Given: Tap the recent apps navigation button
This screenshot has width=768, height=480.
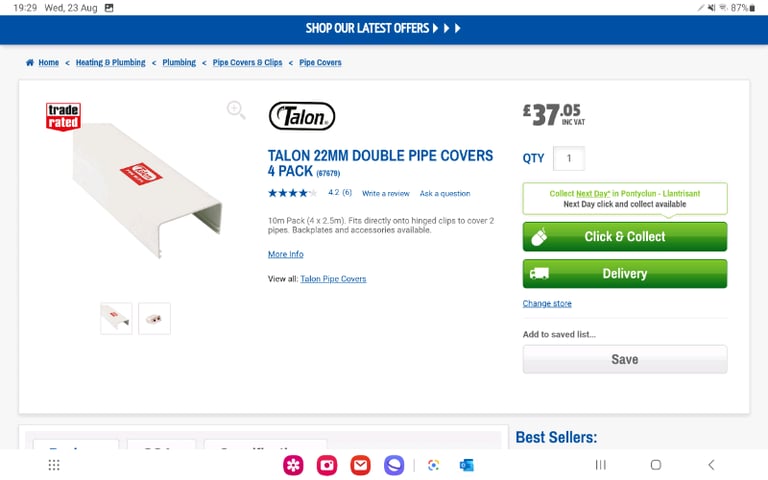Looking at the screenshot, I should (x=601, y=465).
